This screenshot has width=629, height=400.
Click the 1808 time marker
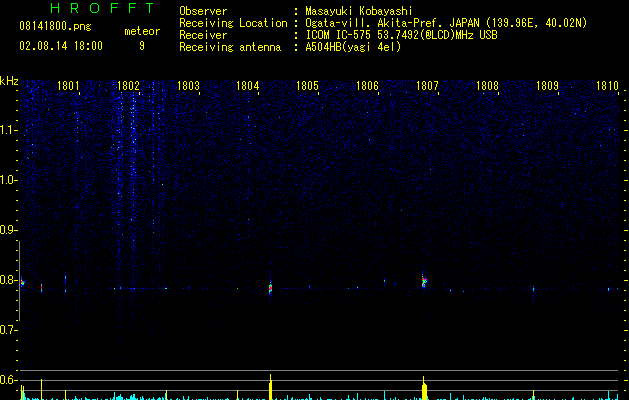point(487,86)
